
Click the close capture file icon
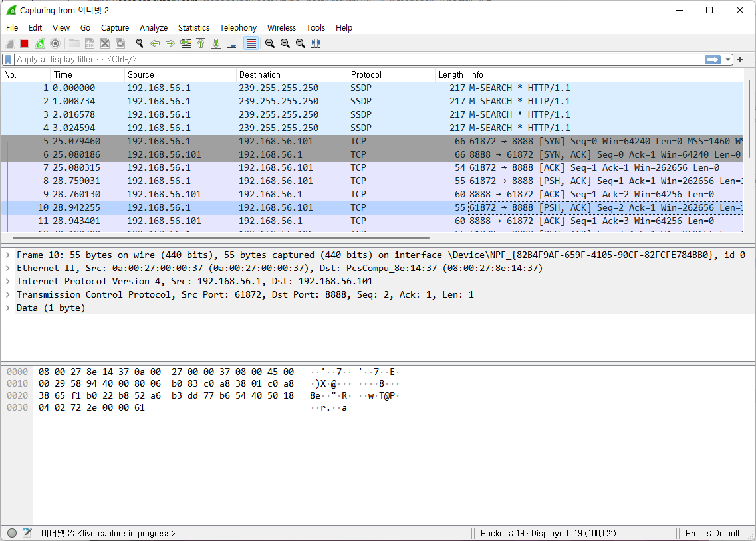coord(105,43)
